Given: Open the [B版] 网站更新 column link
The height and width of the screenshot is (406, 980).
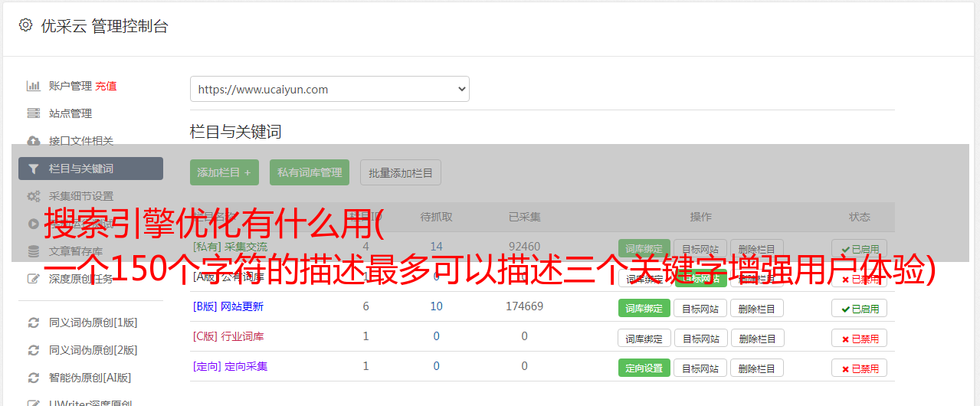Looking at the screenshot, I should (228, 306).
